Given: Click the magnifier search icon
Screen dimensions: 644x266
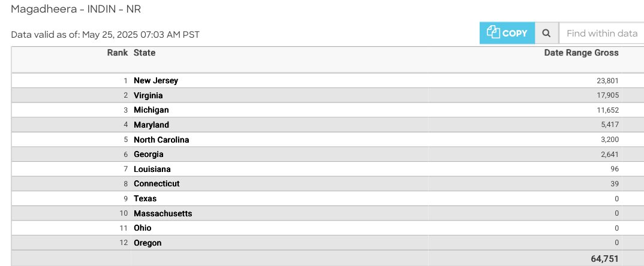Looking at the screenshot, I should [546, 34].
